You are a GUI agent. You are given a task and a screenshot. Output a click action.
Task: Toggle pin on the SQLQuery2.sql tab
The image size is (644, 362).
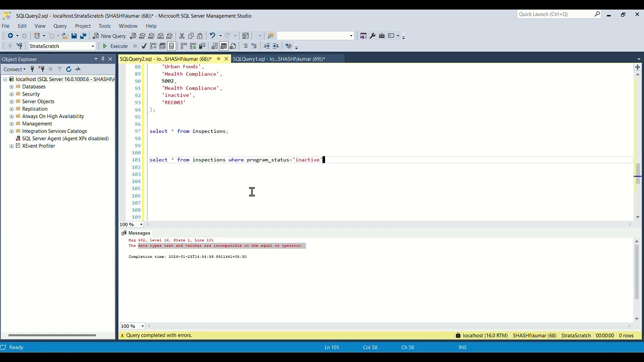(x=218, y=59)
